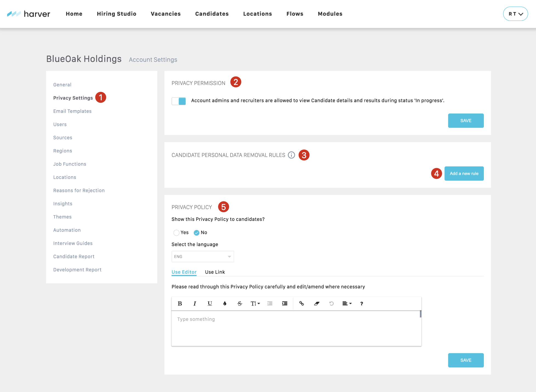
Task: Toggle bold formatting in editor
Action: coord(180,303)
